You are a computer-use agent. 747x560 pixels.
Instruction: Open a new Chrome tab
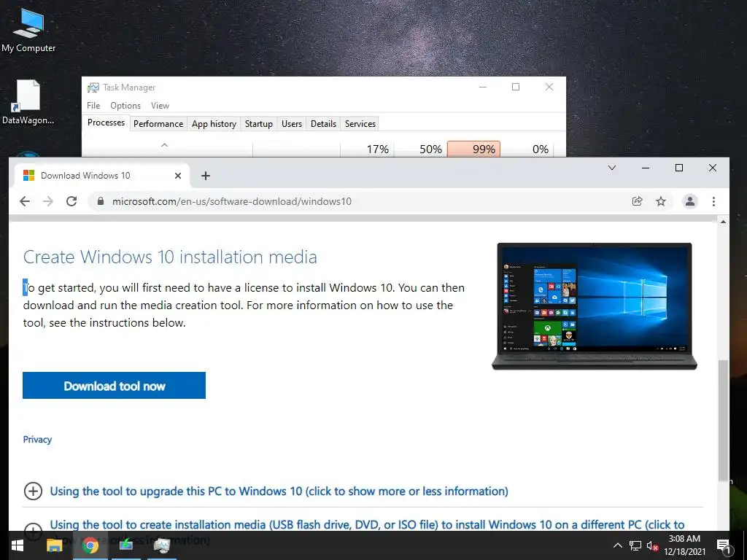[205, 176]
